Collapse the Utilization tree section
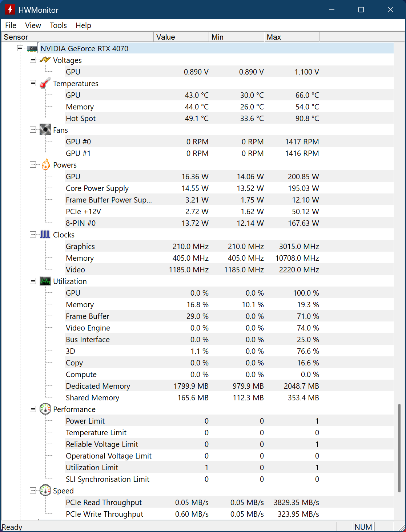Viewport: 406px width, 532px height. coord(33,281)
